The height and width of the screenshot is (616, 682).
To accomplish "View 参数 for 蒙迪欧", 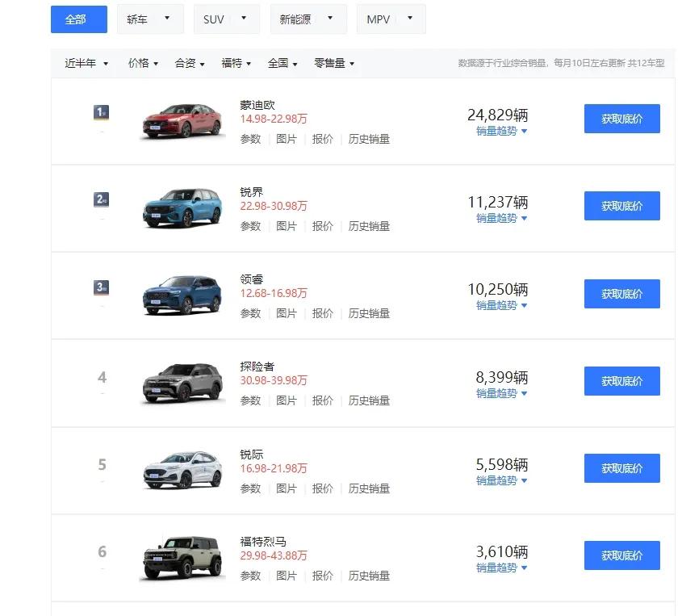I will (x=250, y=139).
